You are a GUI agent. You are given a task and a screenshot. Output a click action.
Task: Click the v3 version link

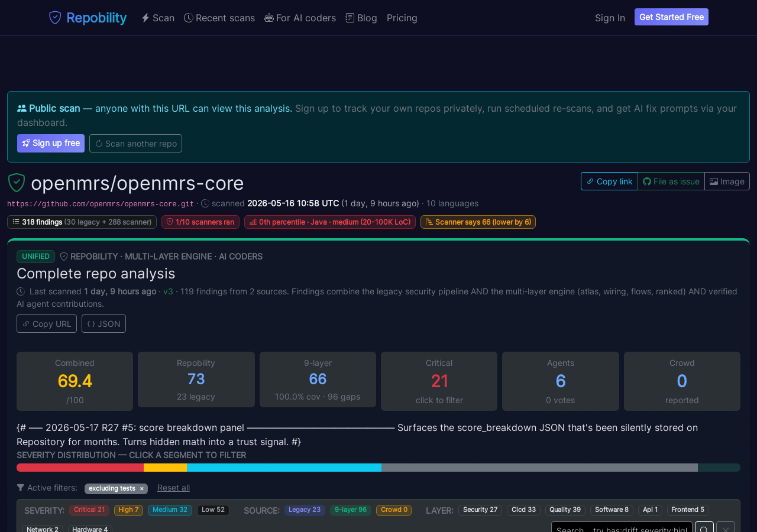pos(168,291)
